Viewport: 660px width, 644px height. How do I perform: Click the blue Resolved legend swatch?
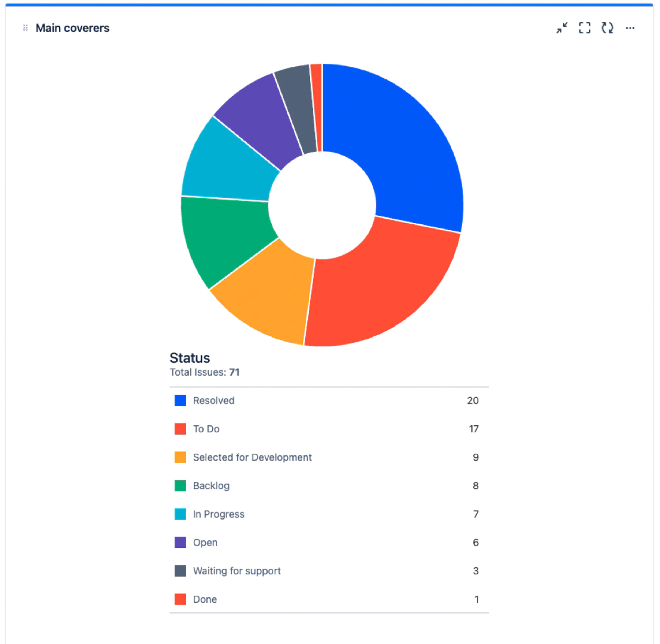(x=180, y=401)
